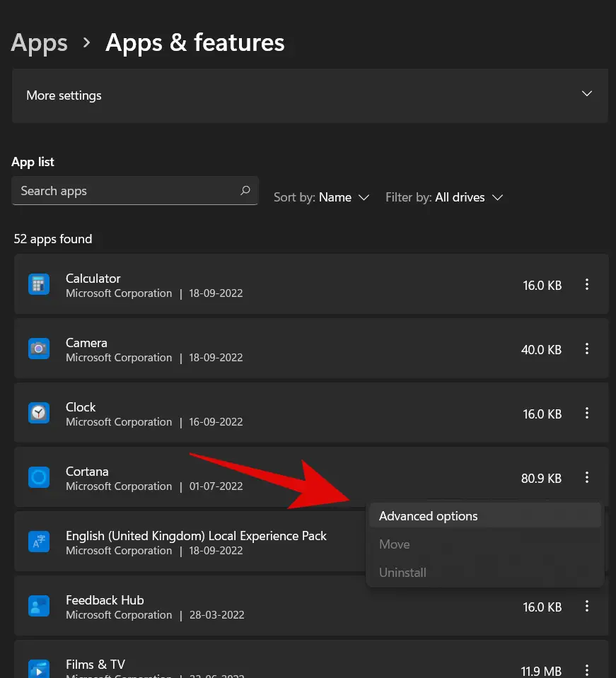Click the Feedback Hub install date 28-03-2022
The width and height of the screenshot is (616, 678).
click(216, 615)
